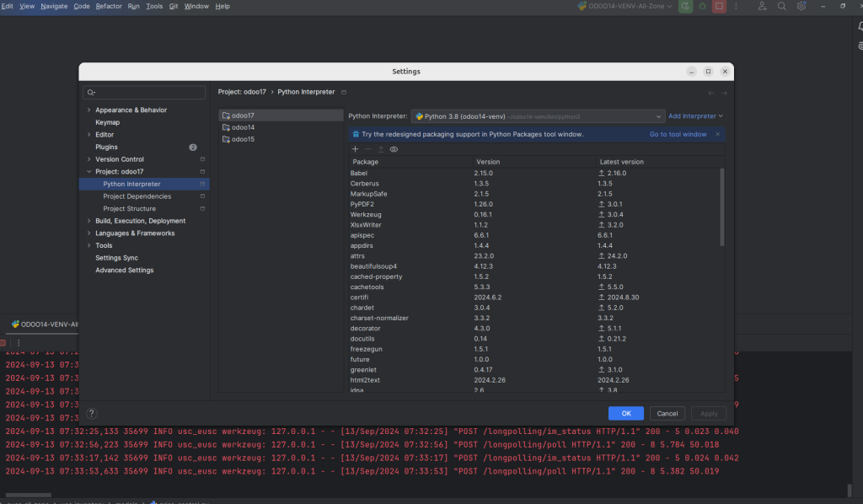Open the Window menu

196,7
